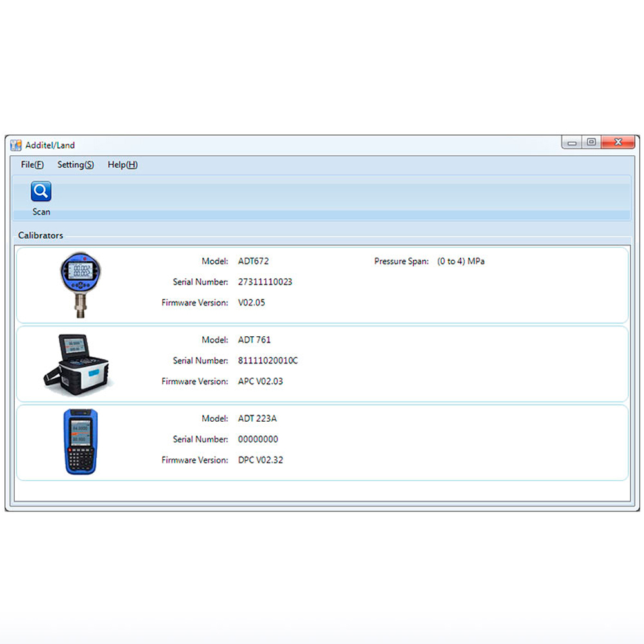The image size is (644, 644).
Task: Click model text ADT 761
Action: point(254,339)
